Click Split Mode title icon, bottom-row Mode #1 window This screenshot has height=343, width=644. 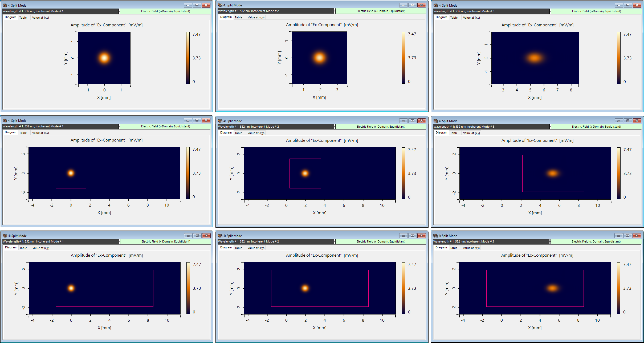click(5, 236)
